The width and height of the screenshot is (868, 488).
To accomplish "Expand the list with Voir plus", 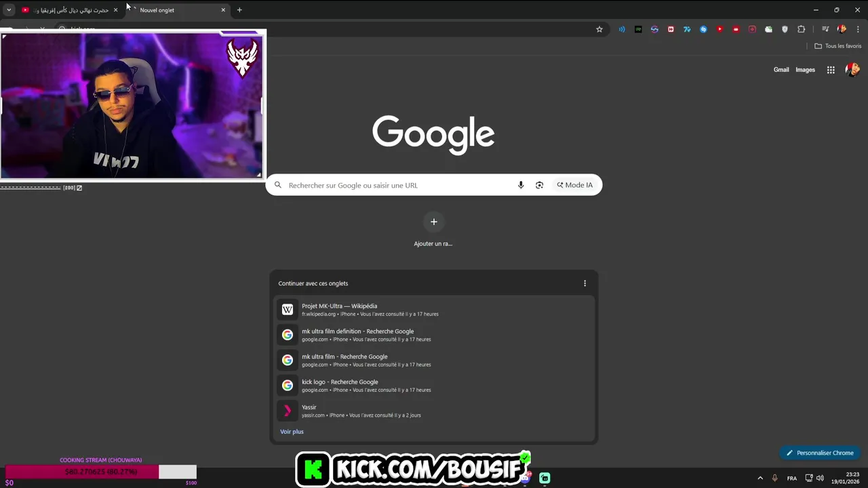I will click(292, 432).
